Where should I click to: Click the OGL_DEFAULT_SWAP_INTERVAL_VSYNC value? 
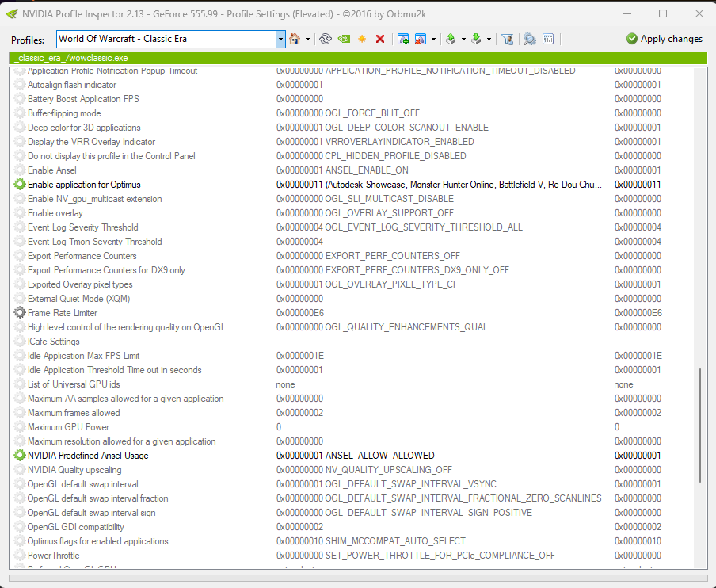[410, 484]
